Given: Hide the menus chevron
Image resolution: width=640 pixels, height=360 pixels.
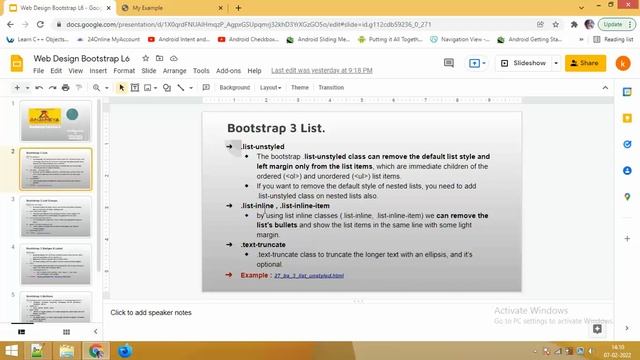Looking at the screenshot, I should tap(605, 87).
